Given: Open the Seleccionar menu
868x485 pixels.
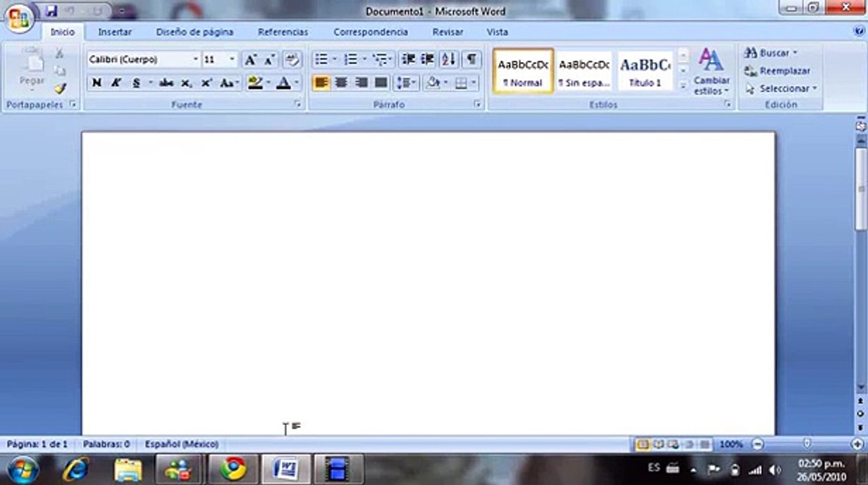Looking at the screenshot, I should [781, 88].
